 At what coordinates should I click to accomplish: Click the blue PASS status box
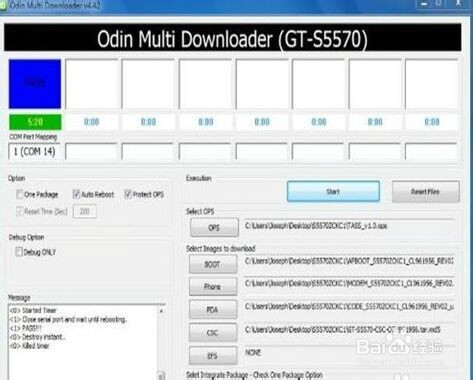35,84
